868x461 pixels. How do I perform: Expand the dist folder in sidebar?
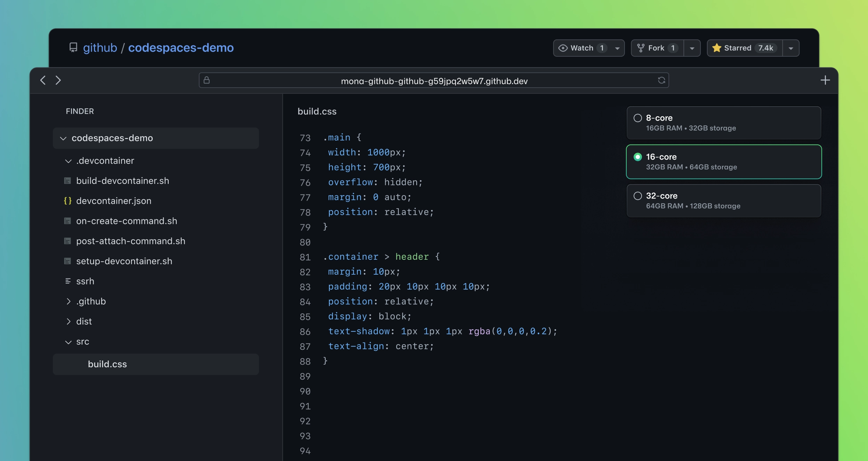(x=68, y=322)
